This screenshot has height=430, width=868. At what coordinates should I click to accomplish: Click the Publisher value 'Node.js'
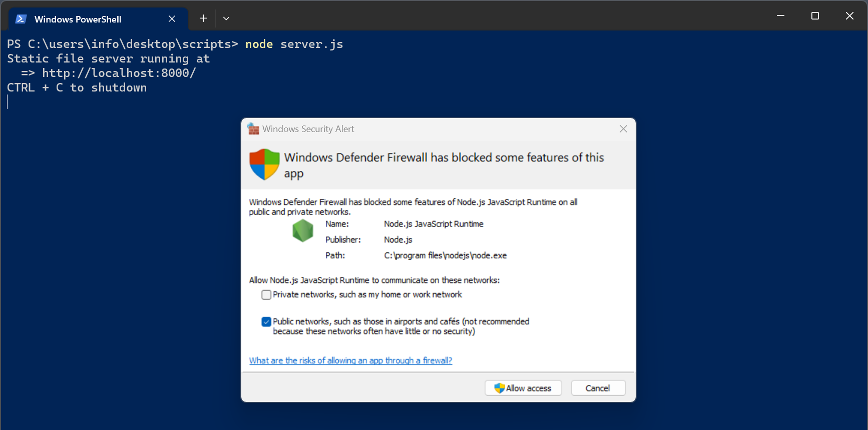point(398,240)
